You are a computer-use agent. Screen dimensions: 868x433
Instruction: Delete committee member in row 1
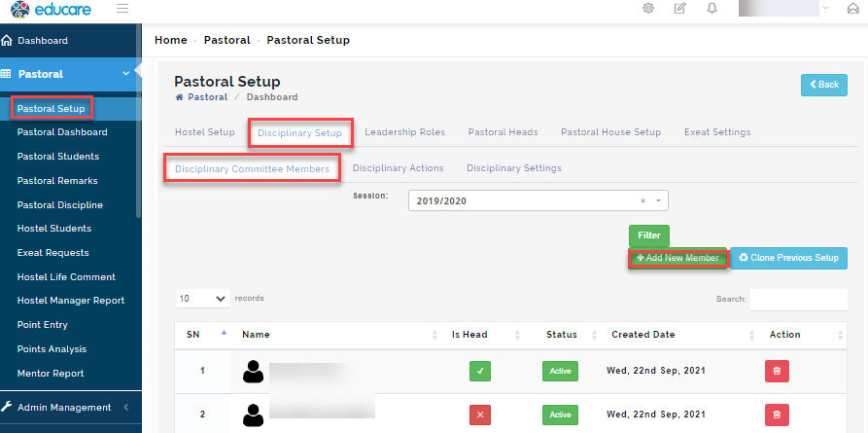pyautogui.click(x=777, y=371)
